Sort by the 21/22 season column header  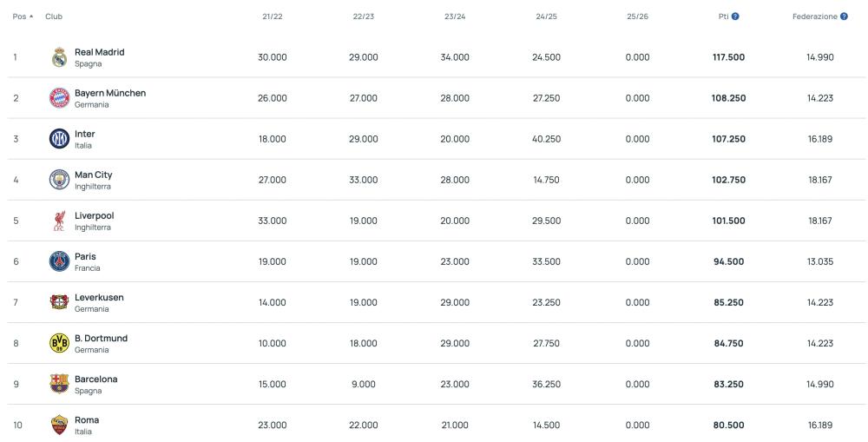pyautogui.click(x=273, y=16)
